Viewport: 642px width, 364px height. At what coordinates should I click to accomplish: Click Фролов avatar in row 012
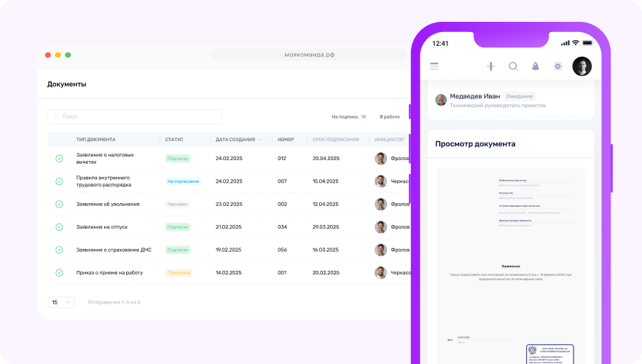tap(381, 158)
